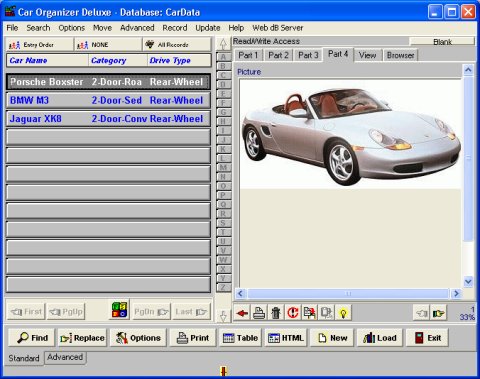Click the Options button in bottom toolbar
The image size is (480, 379).
point(138,338)
